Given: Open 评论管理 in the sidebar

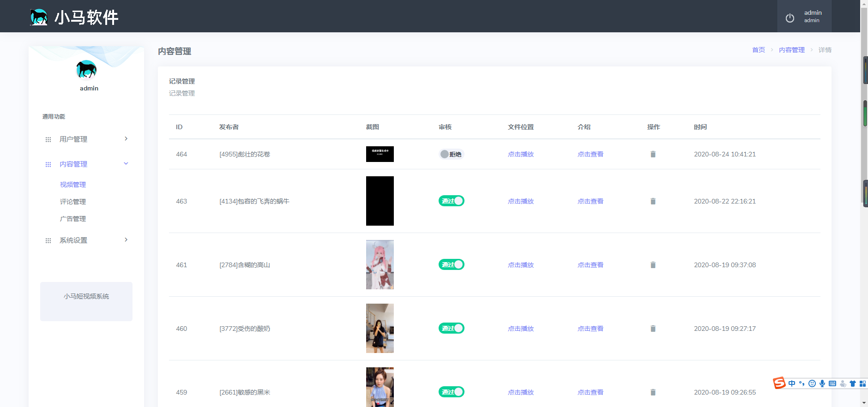Looking at the screenshot, I should tap(73, 202).
